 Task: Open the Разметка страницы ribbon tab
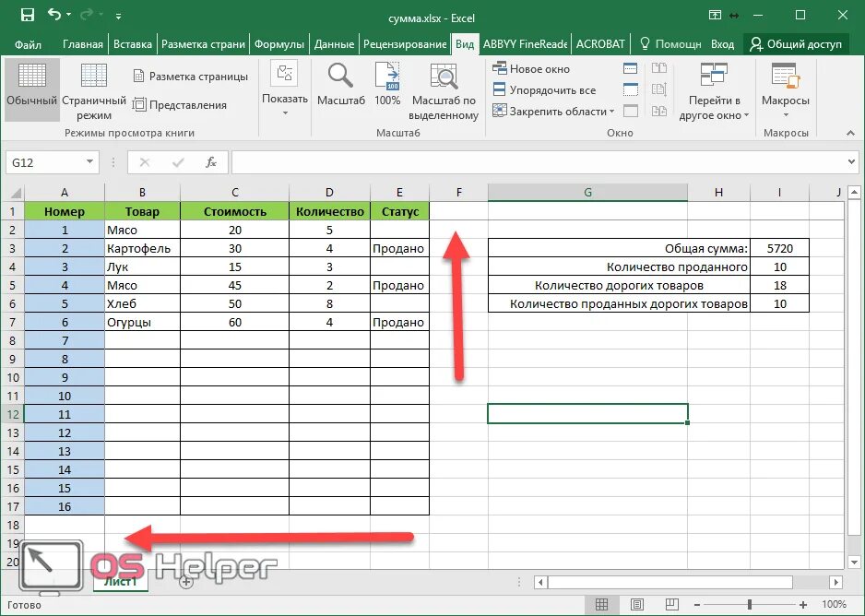pos(203,44)
